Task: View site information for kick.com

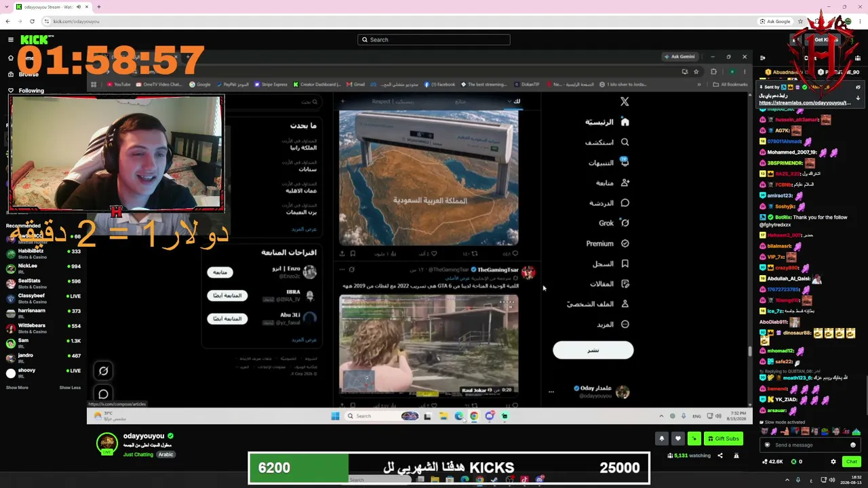Action: 46,21
